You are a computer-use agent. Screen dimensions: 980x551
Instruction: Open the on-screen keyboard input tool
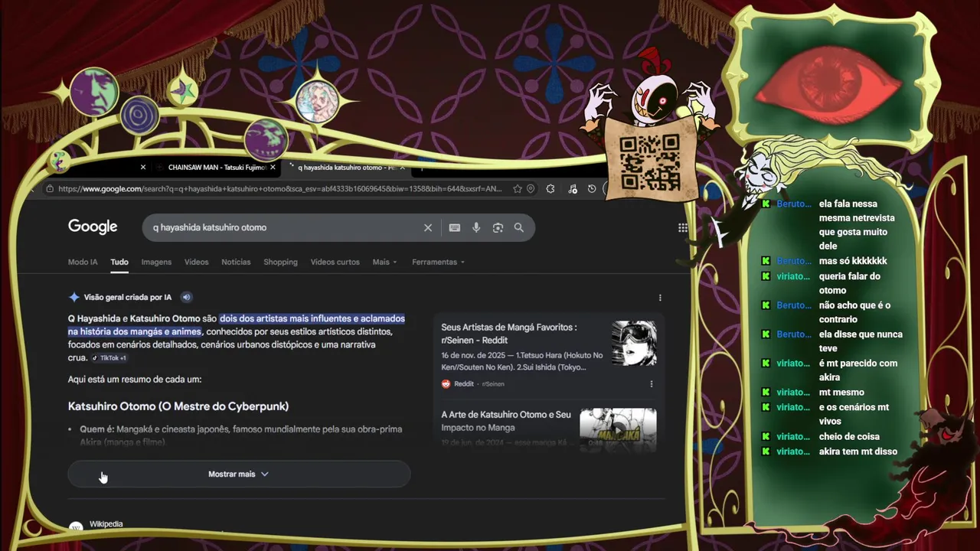click(455, 227)
